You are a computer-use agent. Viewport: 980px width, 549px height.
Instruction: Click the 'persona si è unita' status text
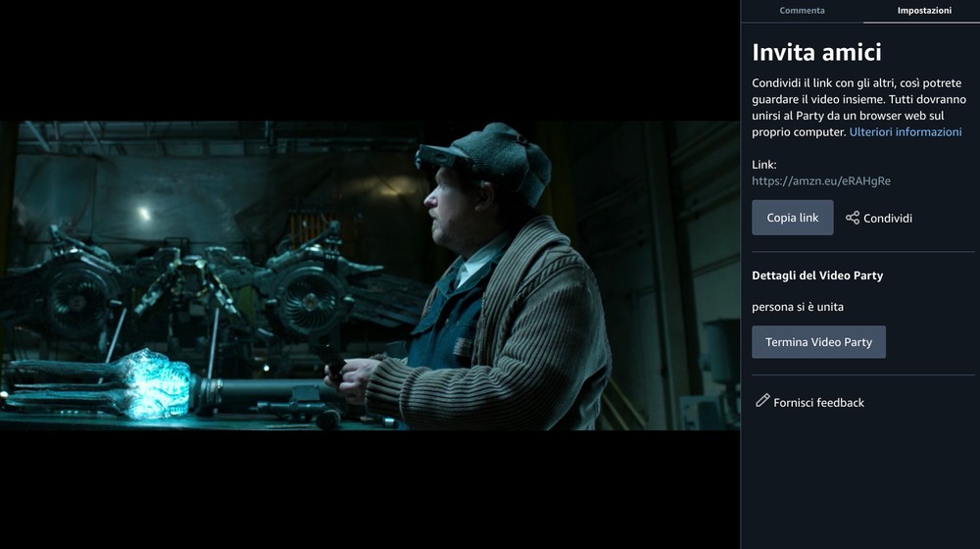click(x=797, y=307)
